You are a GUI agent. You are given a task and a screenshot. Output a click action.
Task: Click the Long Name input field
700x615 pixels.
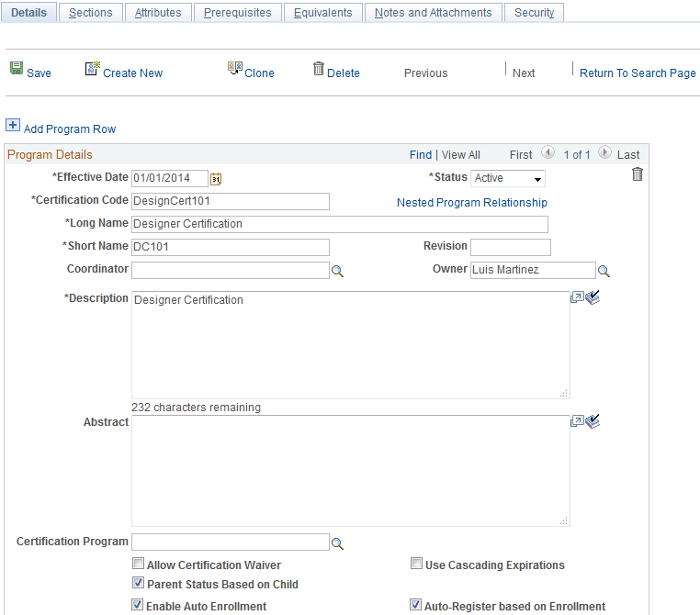click(x=340, y=224)
